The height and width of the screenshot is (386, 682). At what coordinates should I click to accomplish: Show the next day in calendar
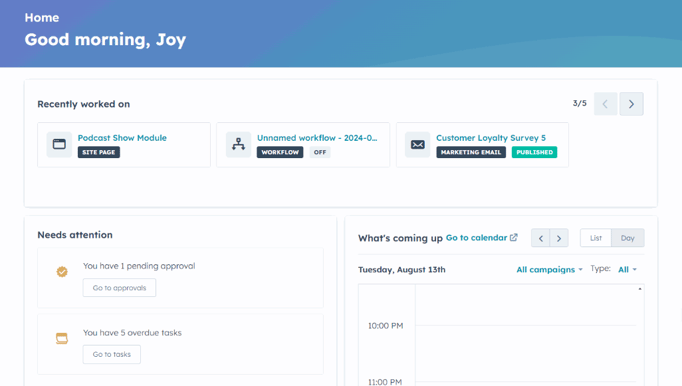(x=559, y=238)
